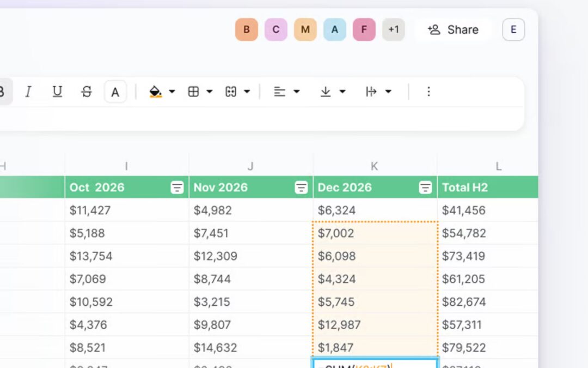Open the fill color picker

pyautogui.click(x=156, y=92)
